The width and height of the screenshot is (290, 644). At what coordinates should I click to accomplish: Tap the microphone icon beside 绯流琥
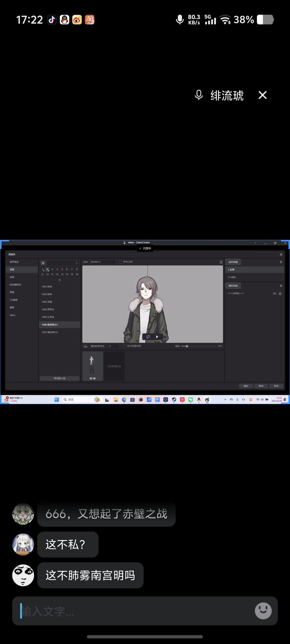[x=199, y=95]
